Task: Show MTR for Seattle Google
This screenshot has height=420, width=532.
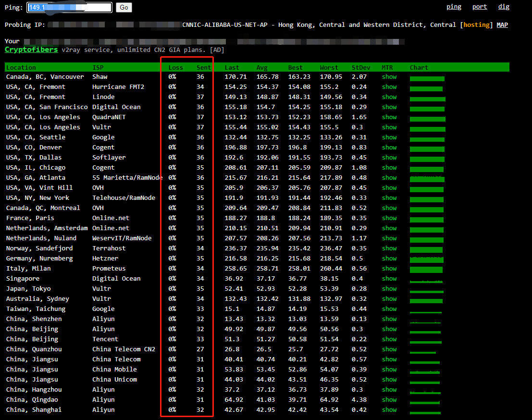Action: (x=389, y=137)
